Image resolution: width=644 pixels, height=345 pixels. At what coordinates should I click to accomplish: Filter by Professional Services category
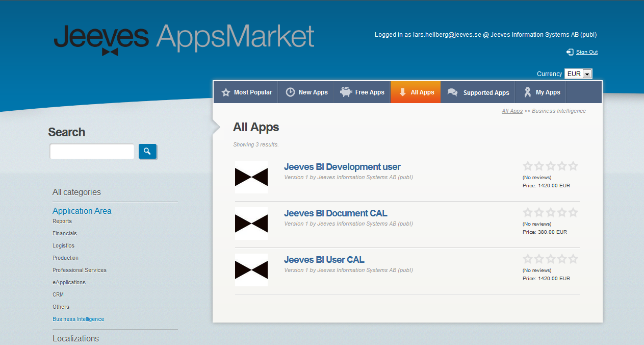(80, 270)
